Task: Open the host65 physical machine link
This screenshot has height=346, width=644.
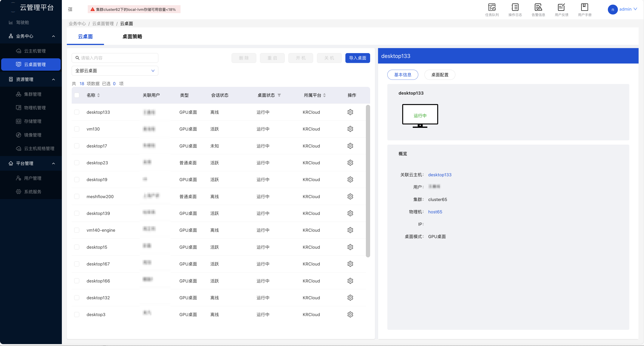Action: (x=435, y=212)
